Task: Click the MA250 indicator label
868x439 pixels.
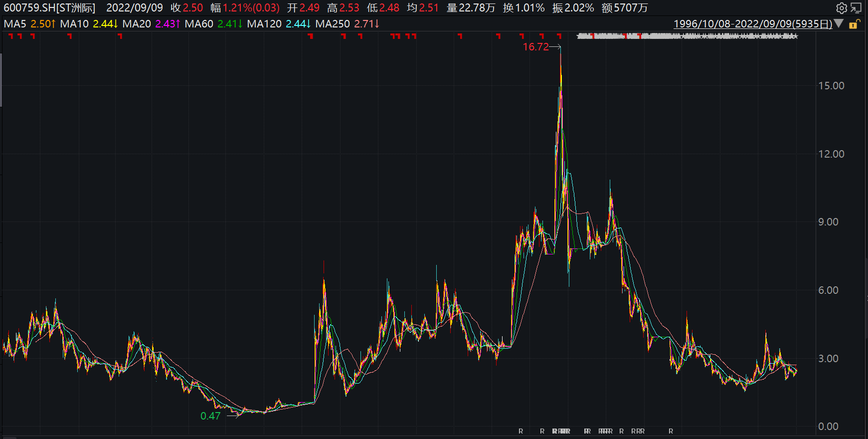Action: pos(333,24)
